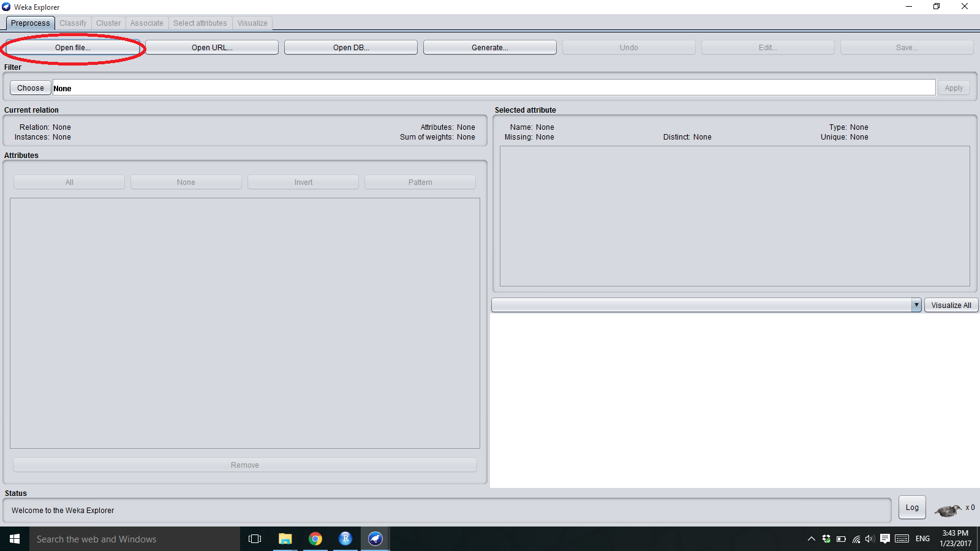This screenshot has height=551, width=980.
Task: Expand the class attribute dropdown arrow
Action: pyautogui.click(x=916, y=305)
